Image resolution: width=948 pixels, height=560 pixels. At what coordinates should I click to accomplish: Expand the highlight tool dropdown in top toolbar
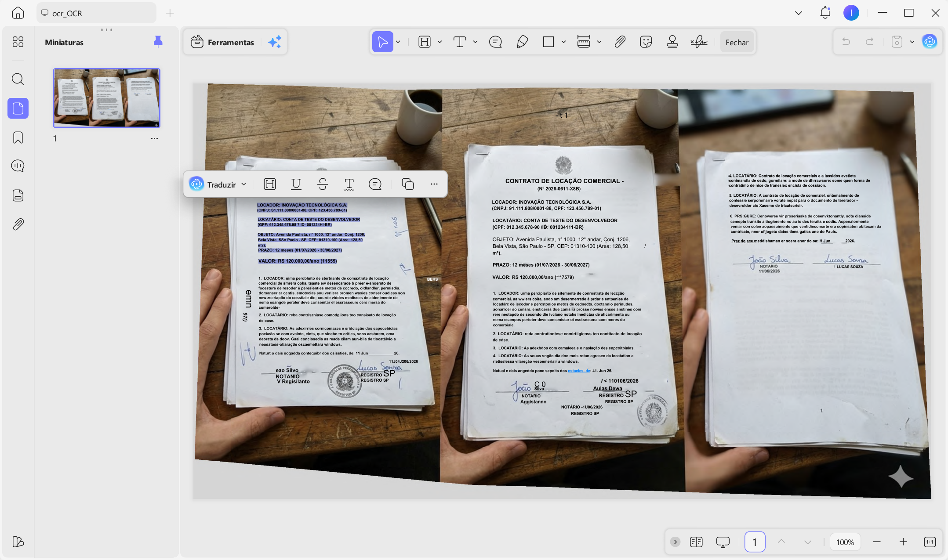[439, 42]
